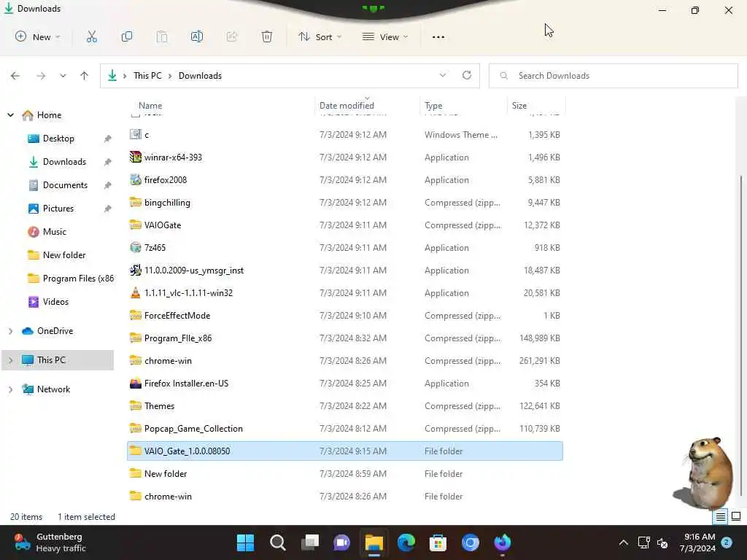
Task: Click the Rename icon in toolbar
Action: click(197, 36)
